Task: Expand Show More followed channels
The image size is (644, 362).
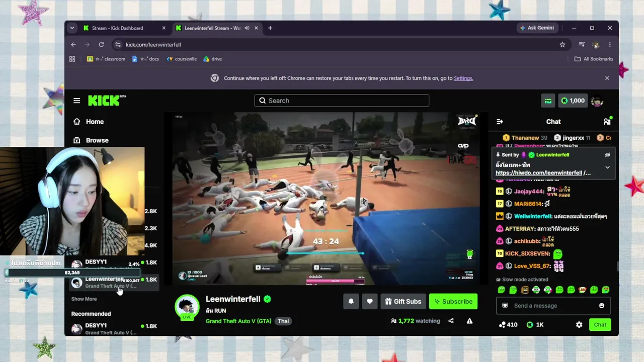Action: coord(84,299)
